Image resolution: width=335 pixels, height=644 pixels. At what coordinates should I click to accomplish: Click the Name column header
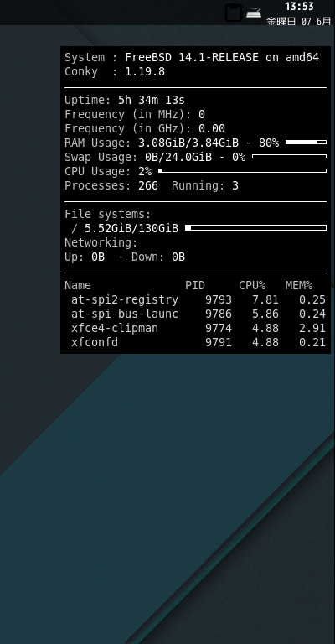coord(78,285)
